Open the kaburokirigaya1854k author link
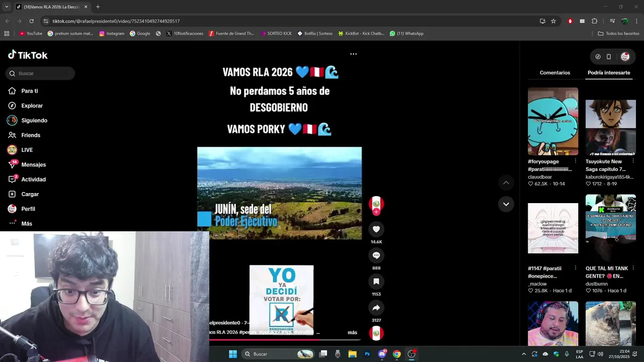The height and width of the screenshot is (362, 644). point(610,177)
